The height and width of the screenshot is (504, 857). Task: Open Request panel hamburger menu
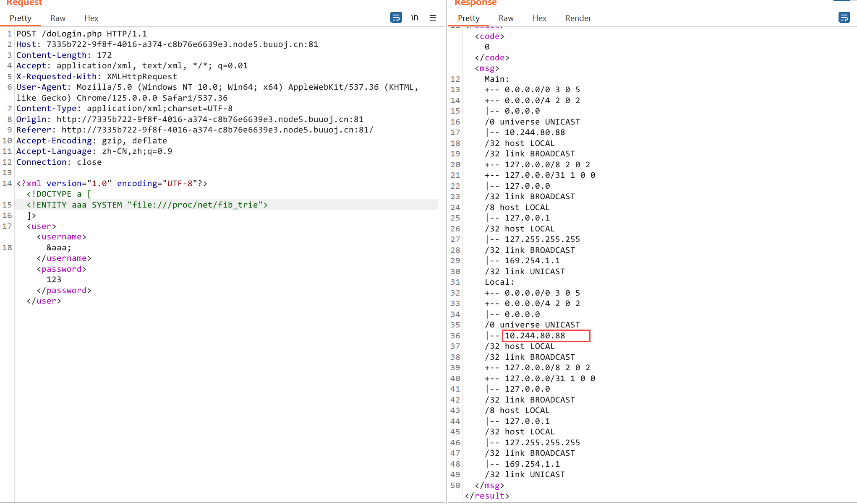(433, 18)
